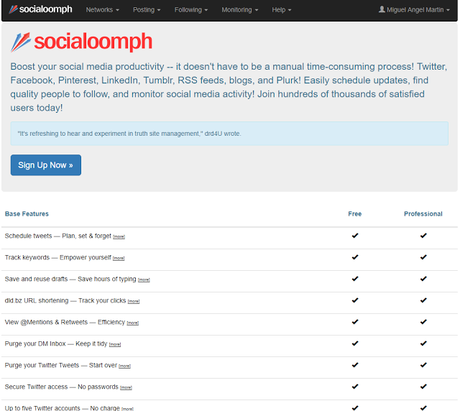Click Free checkmark for View @Mentions row
The width and height of the screenshot is (460, 411).
(x=355, y=322)
